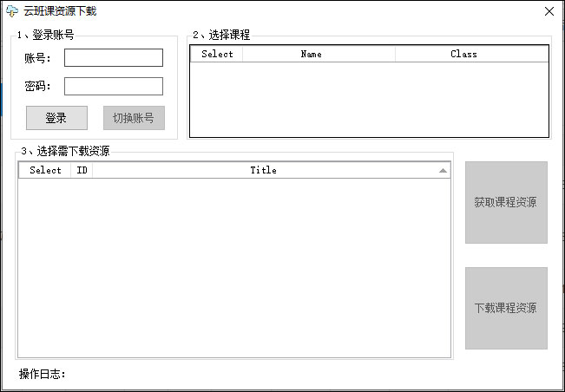Click the 登录 login button
The width and height of the screenshot is (565, 392).
coord(56,118)
